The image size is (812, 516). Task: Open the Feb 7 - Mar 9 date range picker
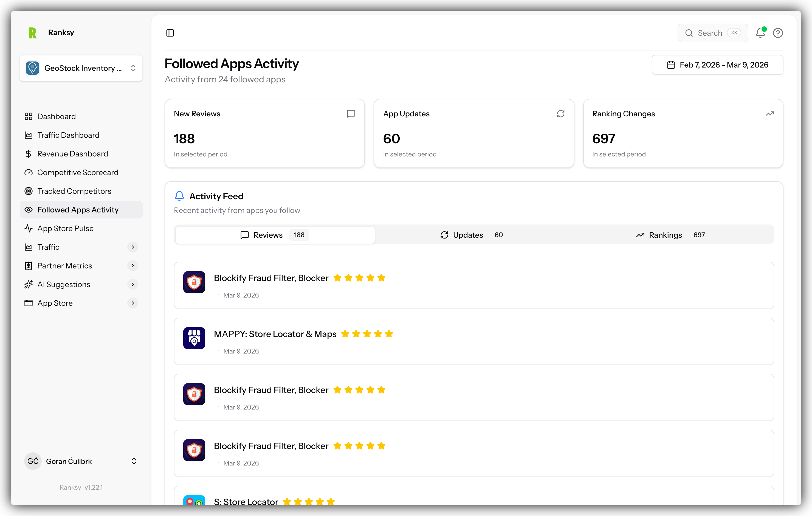(717, 65)
